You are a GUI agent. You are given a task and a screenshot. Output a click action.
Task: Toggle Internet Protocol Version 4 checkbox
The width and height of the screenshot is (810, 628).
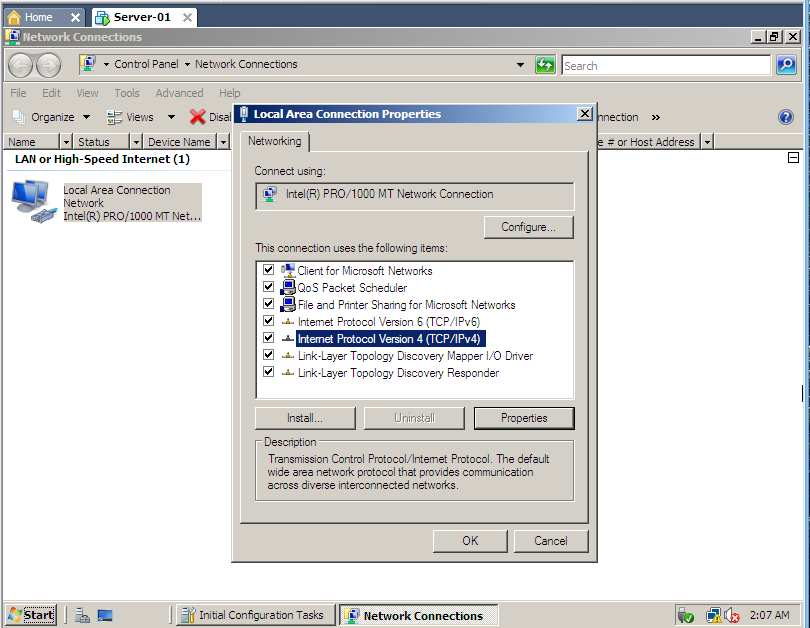point(268,338)
